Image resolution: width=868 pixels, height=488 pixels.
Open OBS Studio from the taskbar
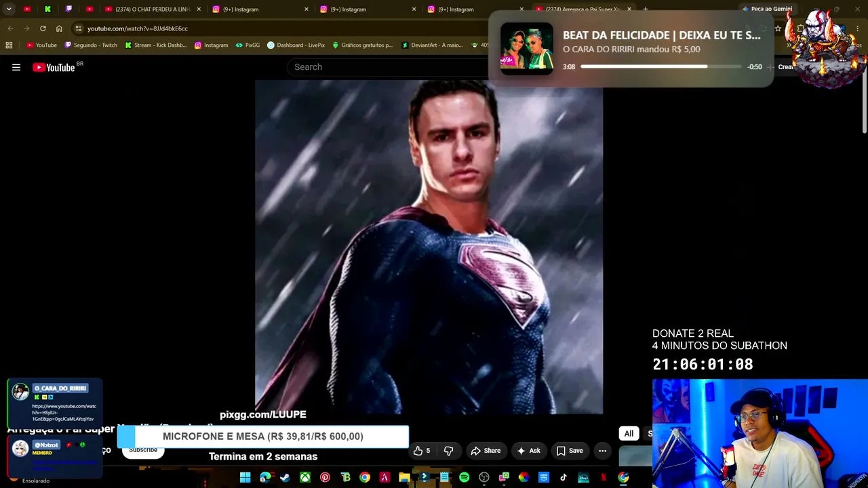click(x=484, y=477)
